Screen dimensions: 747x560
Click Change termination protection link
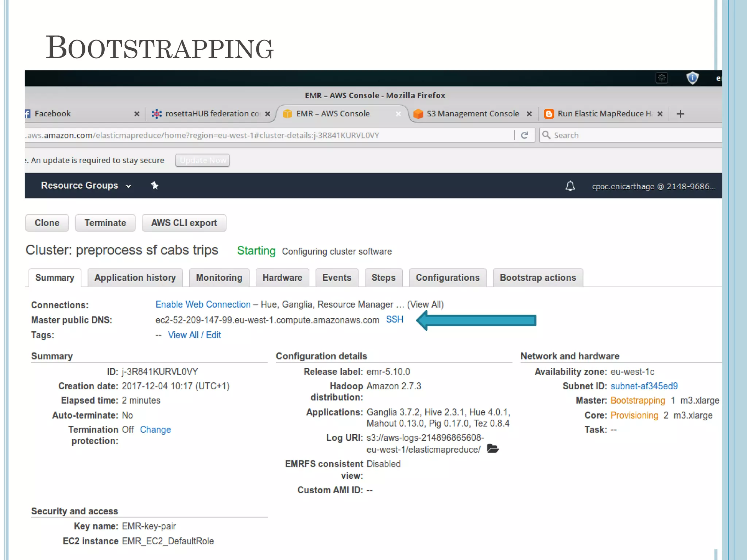pos(155,430)
